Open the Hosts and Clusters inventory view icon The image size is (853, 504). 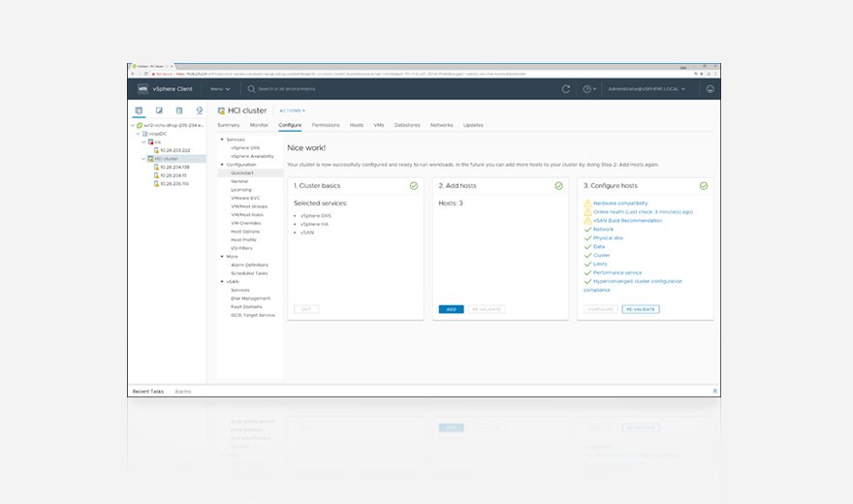[139, 110]
